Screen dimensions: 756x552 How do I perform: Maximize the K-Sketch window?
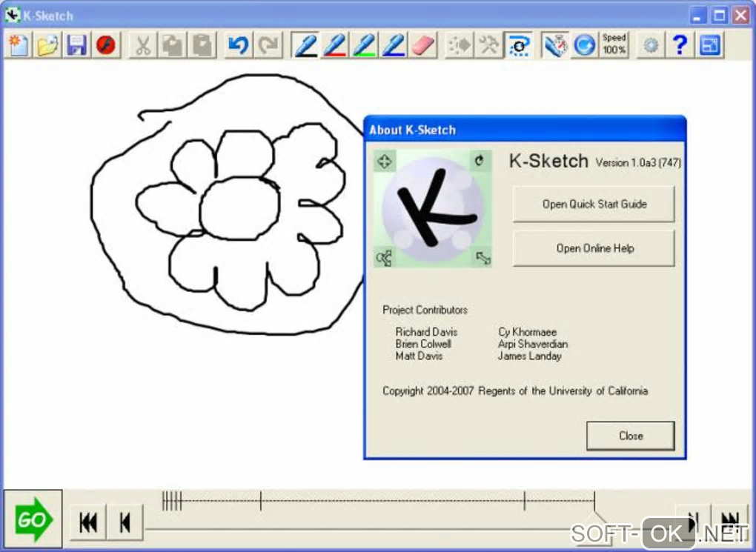point(719,16)
